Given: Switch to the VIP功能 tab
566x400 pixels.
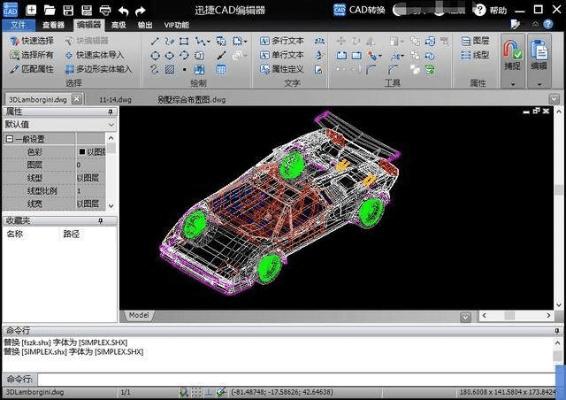Looking at the screenshot, I should point(176,25).
